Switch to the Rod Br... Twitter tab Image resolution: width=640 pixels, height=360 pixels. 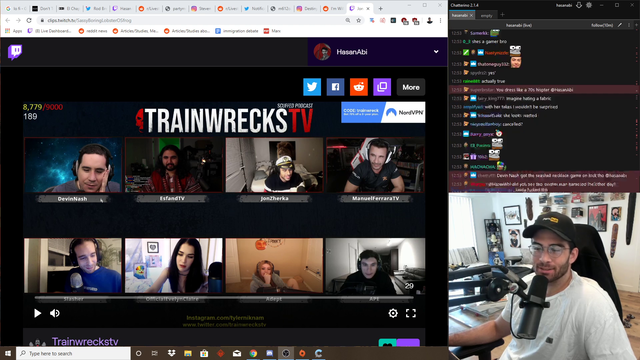[x=96, y=8]
